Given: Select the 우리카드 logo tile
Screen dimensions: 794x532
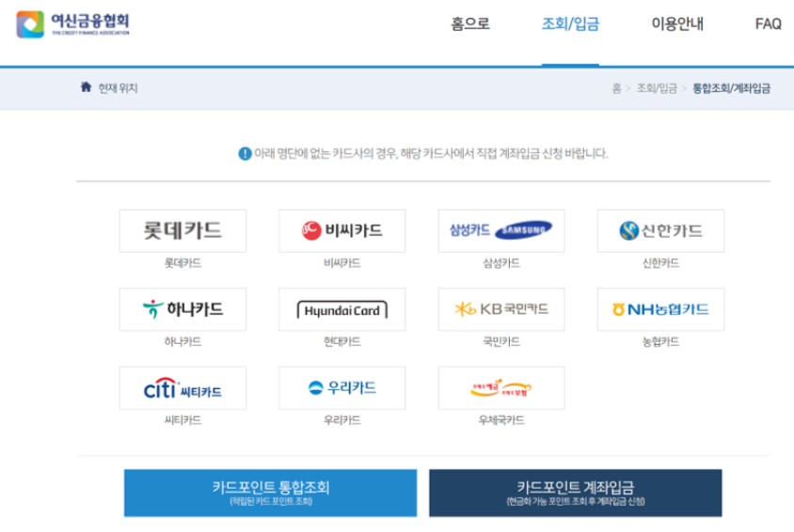Looking at the screenshot, I should [341, 388].
